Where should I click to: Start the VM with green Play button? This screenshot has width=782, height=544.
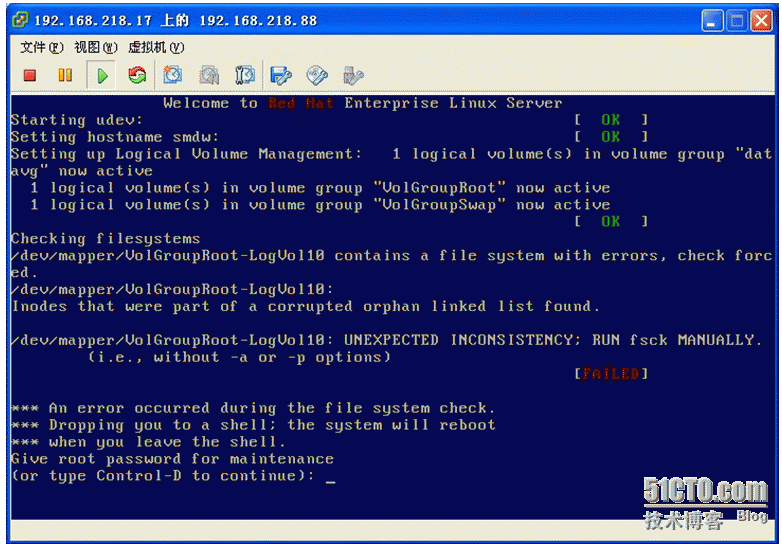tap(102, 76)
